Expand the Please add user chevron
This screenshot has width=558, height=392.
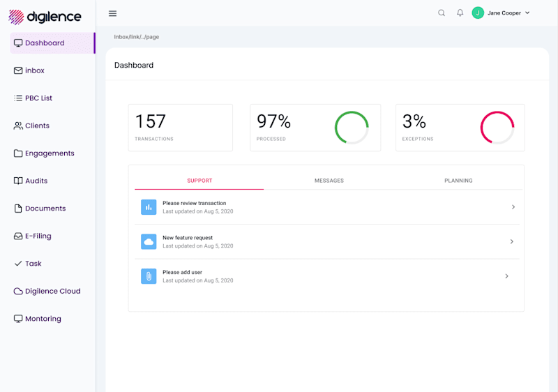pyautogui.click(x=506, y=276)
